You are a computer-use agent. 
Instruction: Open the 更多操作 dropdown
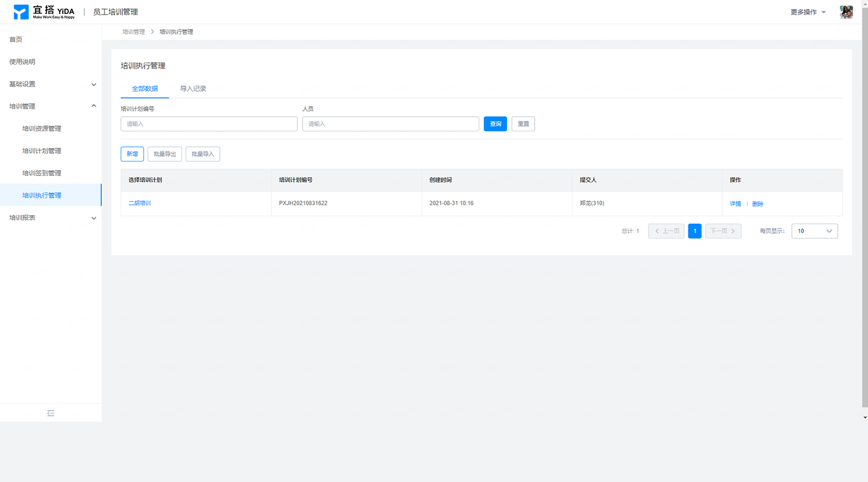coord(808,12)
